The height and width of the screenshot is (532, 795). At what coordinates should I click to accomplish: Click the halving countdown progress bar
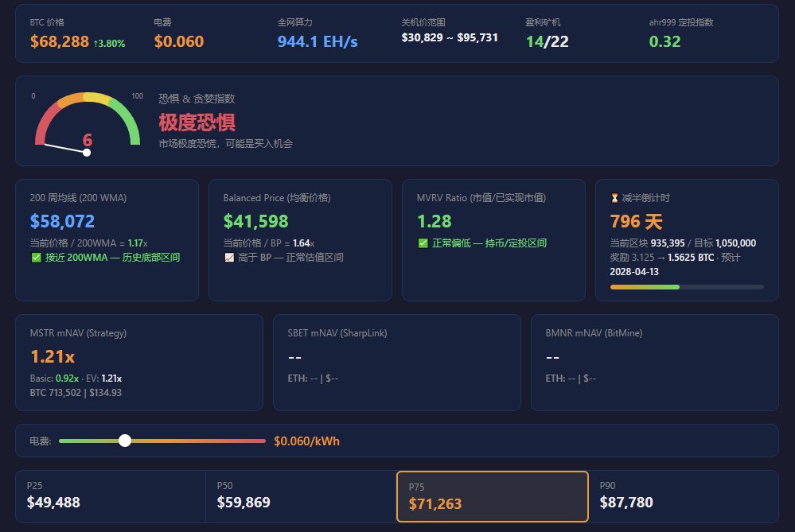click(687, 287)
